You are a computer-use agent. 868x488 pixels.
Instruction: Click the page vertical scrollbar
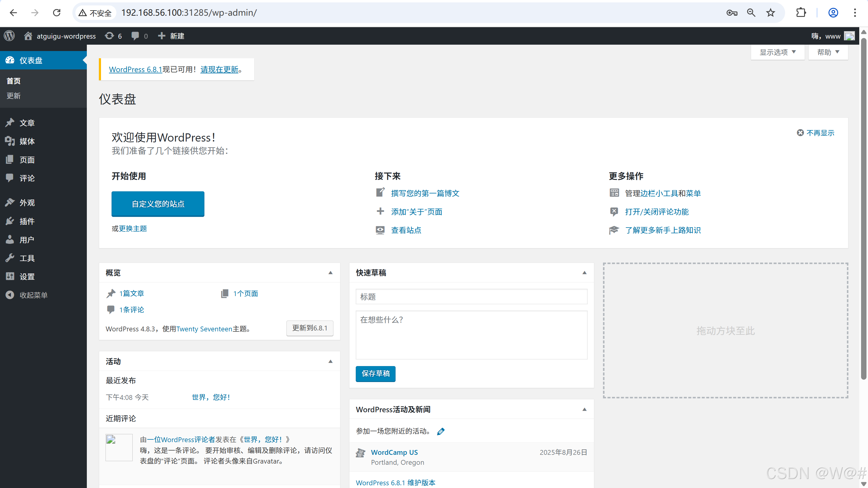[x=863, y=209]
